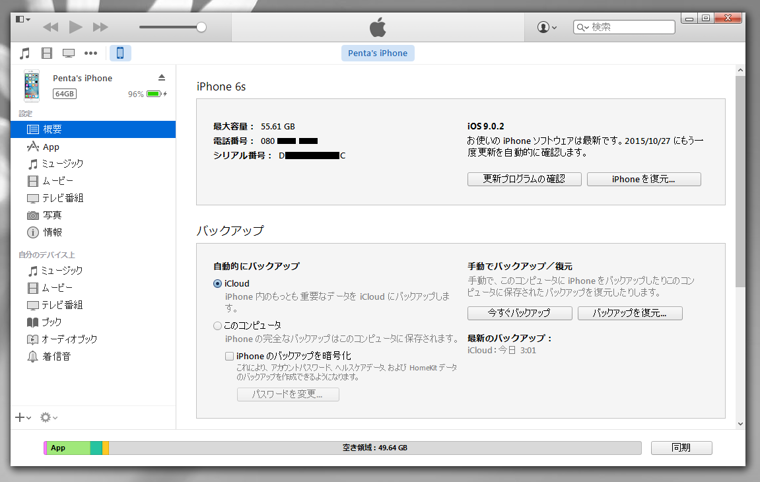Screen dimensions: 760x482
Task: Click the Apple logo in the display
Action: pos(378,27)
